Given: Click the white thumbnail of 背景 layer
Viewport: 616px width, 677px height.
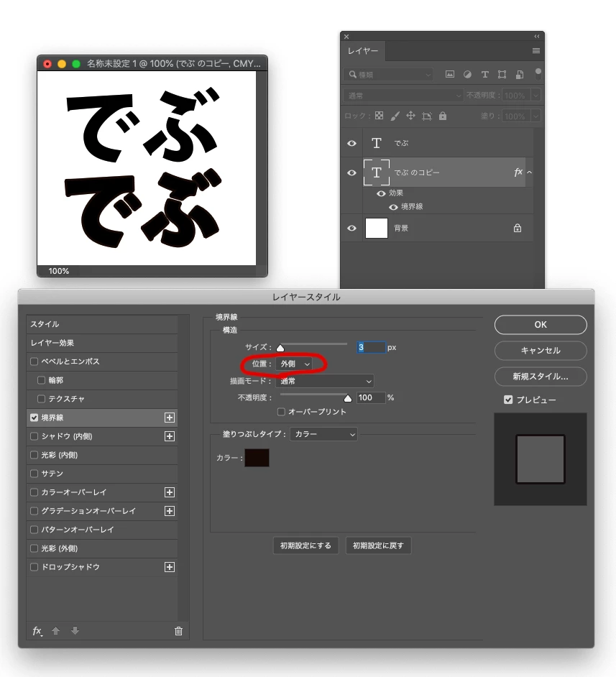Looking at the screenshot, I should pos(377,228).
